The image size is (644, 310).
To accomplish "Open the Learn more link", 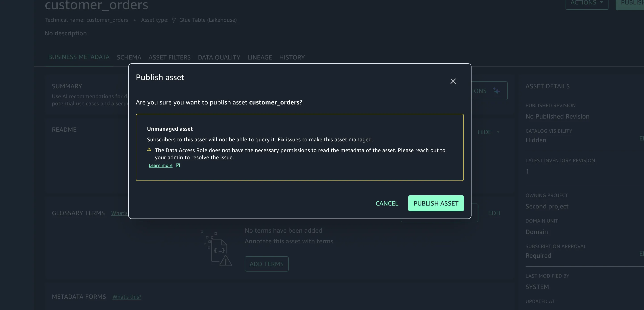I will [160, 165].
